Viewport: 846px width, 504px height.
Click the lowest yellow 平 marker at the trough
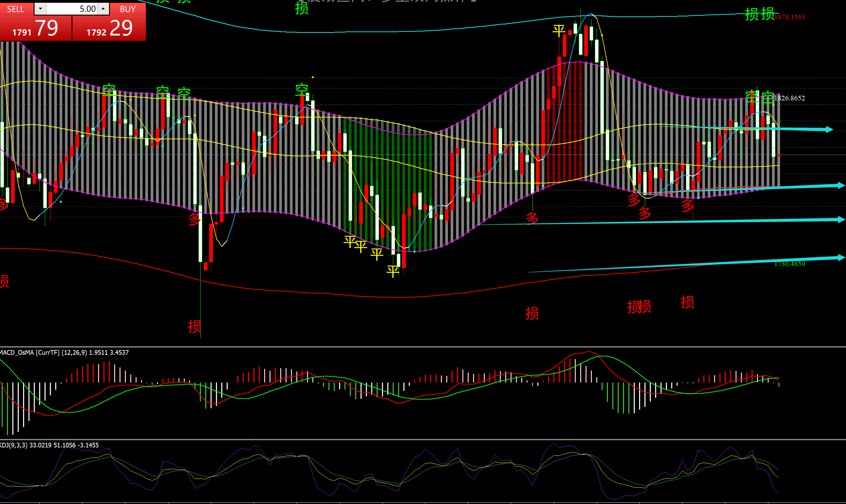coord(393,271)
